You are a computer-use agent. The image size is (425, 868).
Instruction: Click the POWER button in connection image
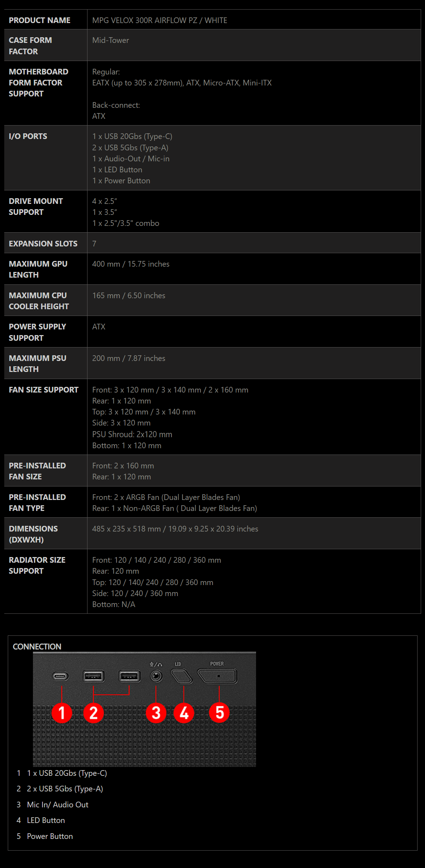[x=217, y=676]
